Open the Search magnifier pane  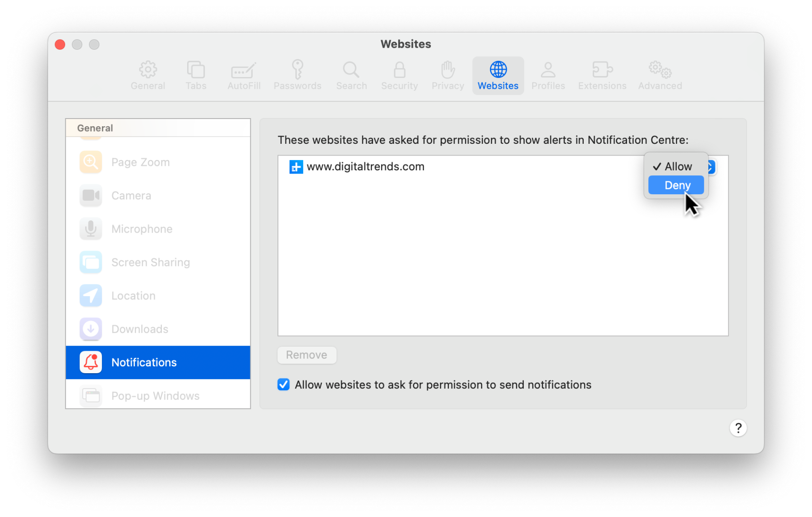click(x=351, y=75)
